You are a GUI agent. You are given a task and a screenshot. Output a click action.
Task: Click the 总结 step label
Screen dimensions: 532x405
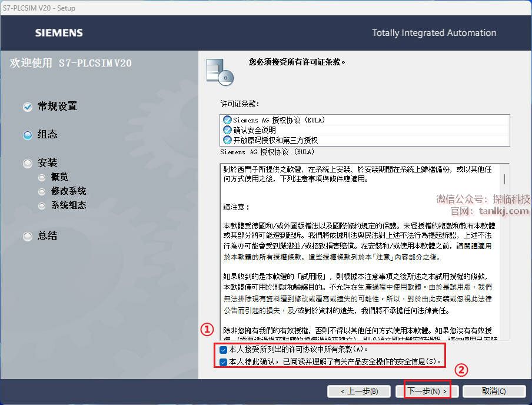pyautogui.click(x=48, y=235)
